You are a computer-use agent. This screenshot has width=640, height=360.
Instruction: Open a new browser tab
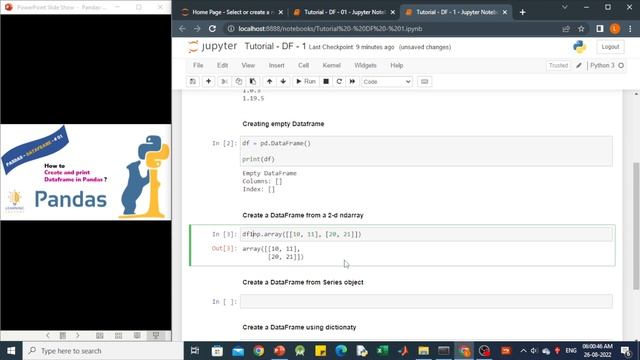522,12
